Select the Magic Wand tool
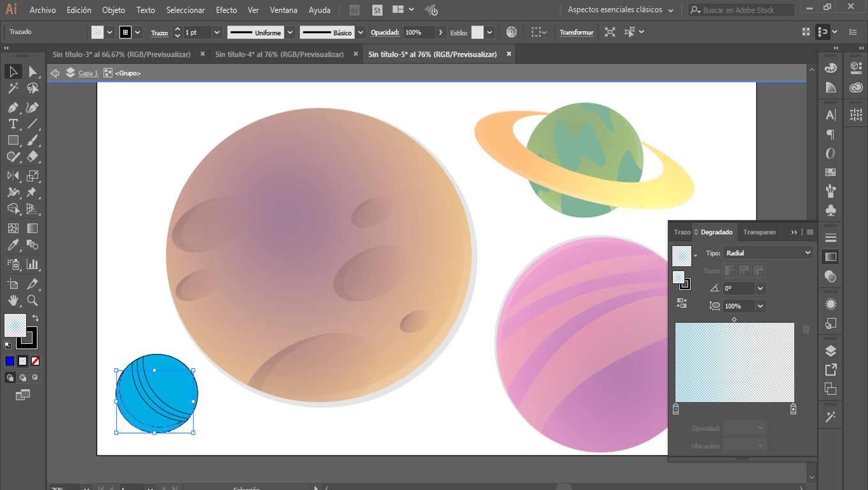 [x=13, y=88]
